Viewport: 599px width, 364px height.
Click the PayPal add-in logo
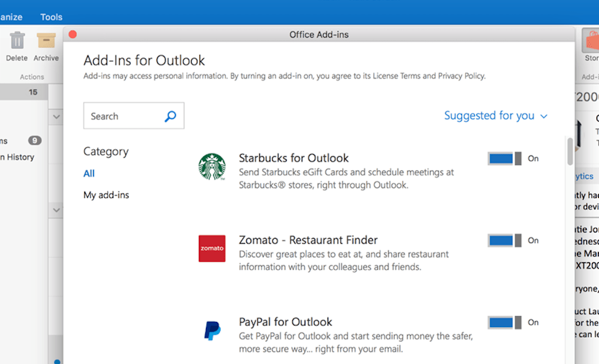click(212, 330)
